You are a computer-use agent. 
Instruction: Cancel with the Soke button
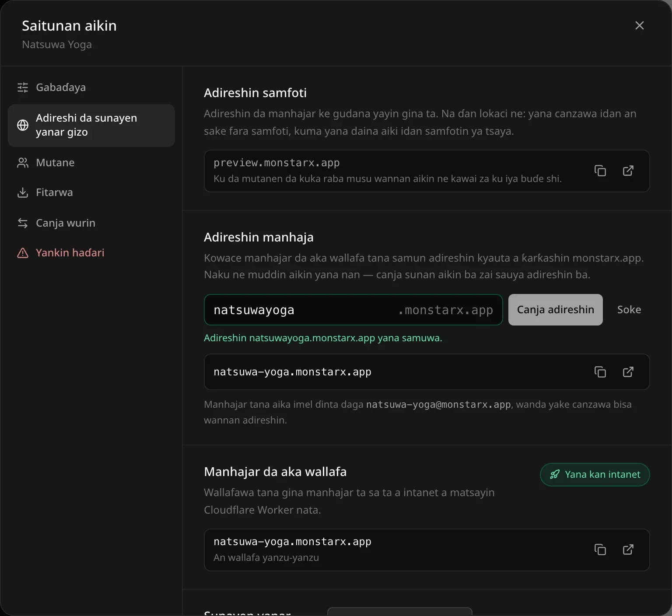[x=629, y=310]
